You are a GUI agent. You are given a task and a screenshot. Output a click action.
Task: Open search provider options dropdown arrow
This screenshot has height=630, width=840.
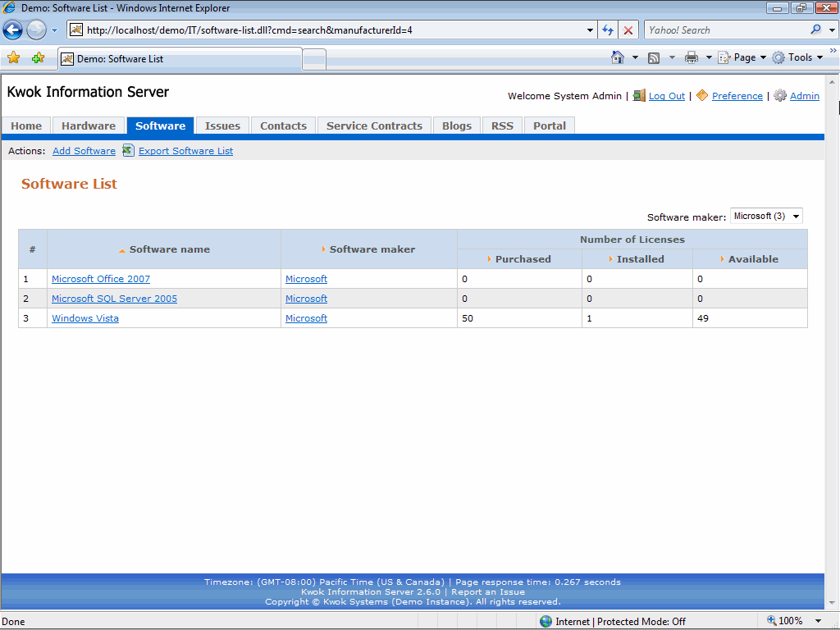(x=832, y=30)
